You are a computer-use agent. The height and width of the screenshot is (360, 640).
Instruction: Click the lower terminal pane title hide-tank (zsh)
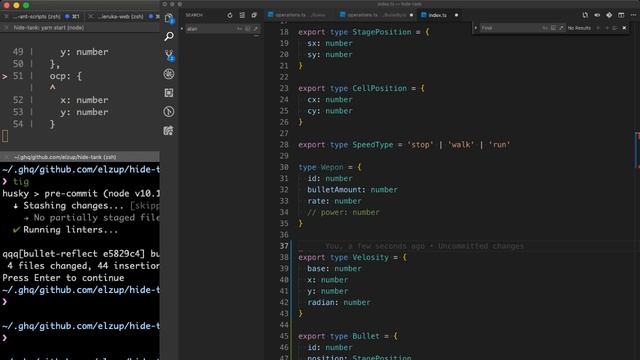[65, 157]
